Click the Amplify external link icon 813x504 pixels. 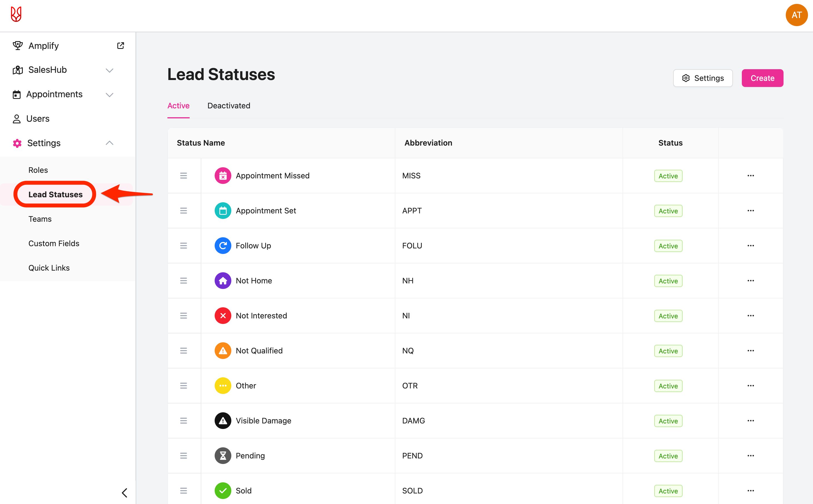(120, 46)
